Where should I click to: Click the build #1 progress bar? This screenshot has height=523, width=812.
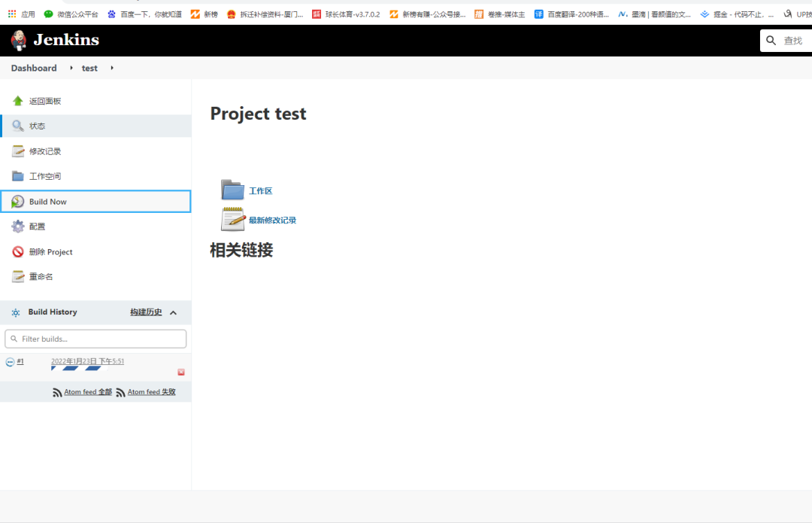(x=80, y=369)
